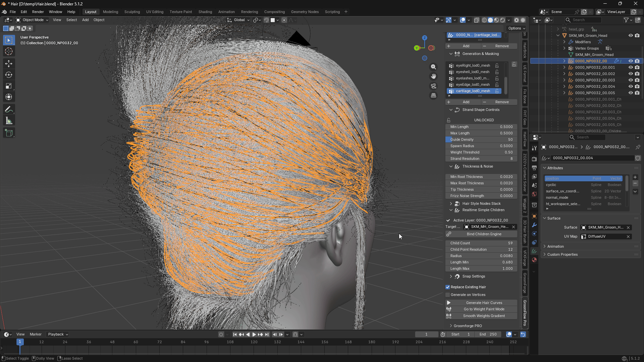Switch to Geometry Nodes workspace tab

[x=305, y=12]
